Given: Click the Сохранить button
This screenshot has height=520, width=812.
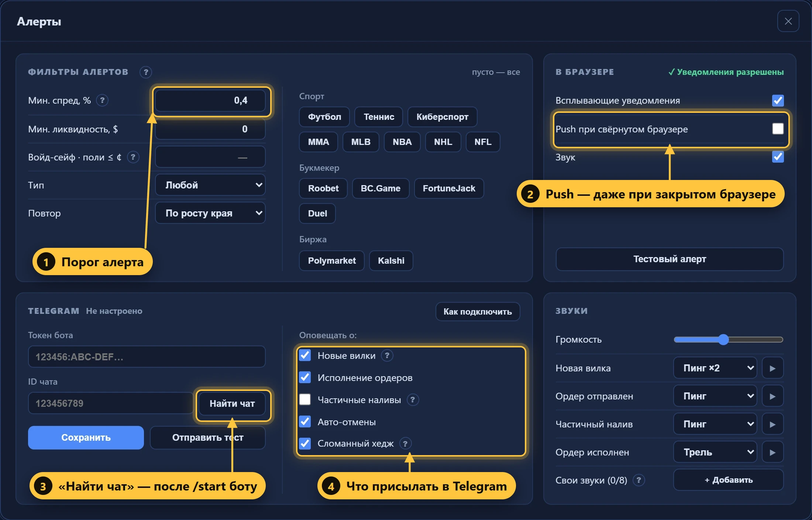Looking at the screenshot, I should [86, 438].
